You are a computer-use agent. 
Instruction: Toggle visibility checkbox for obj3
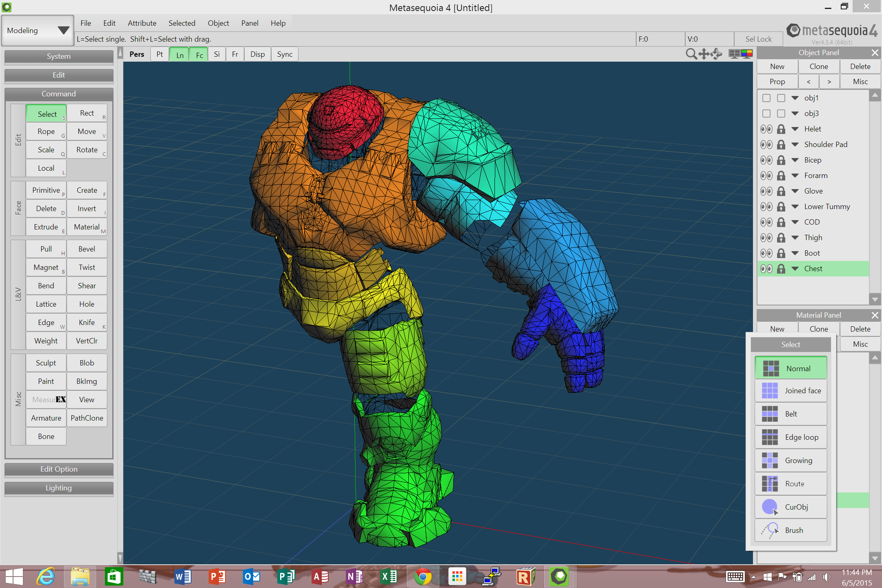click(x=766, y=114)
